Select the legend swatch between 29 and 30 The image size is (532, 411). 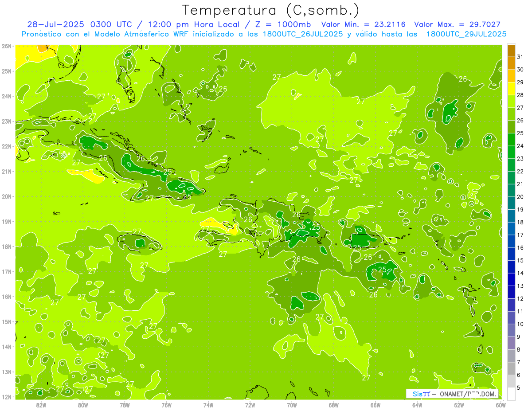coord(511,76)
